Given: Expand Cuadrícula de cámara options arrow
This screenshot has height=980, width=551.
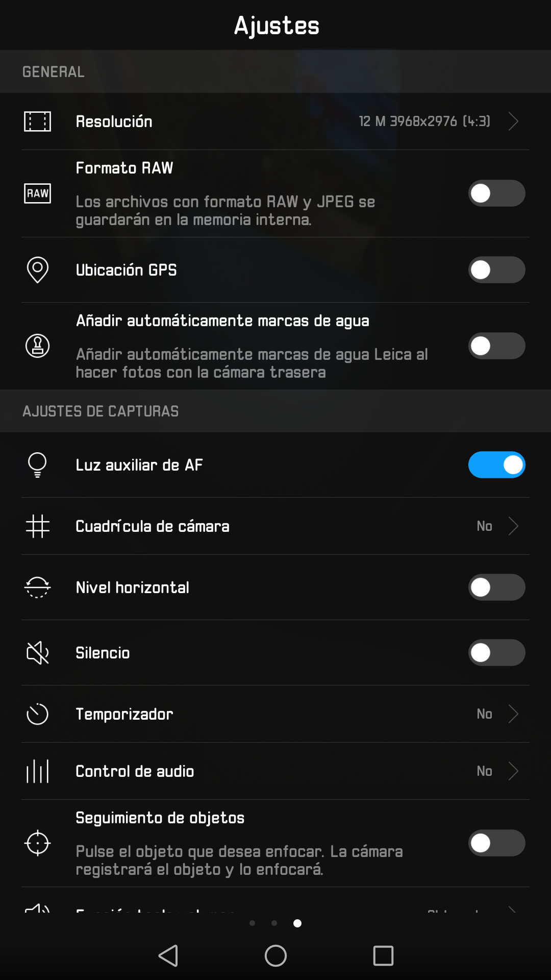Looking at the screenshot, I should pos(513,526).
